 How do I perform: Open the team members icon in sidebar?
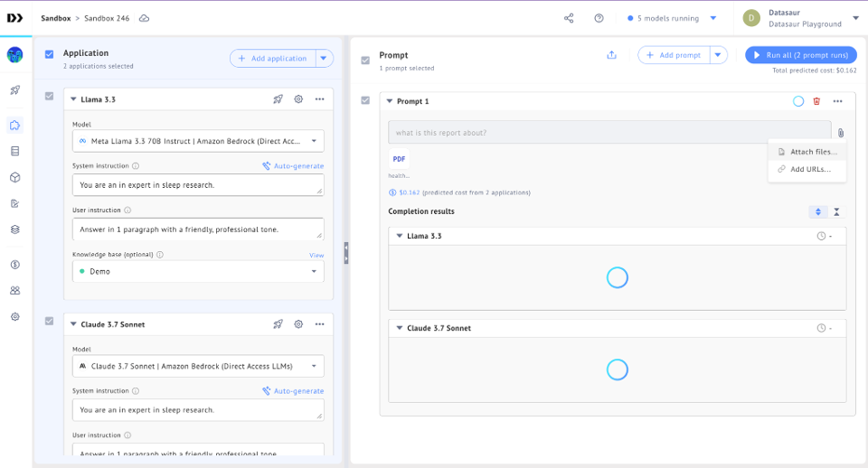15,290
